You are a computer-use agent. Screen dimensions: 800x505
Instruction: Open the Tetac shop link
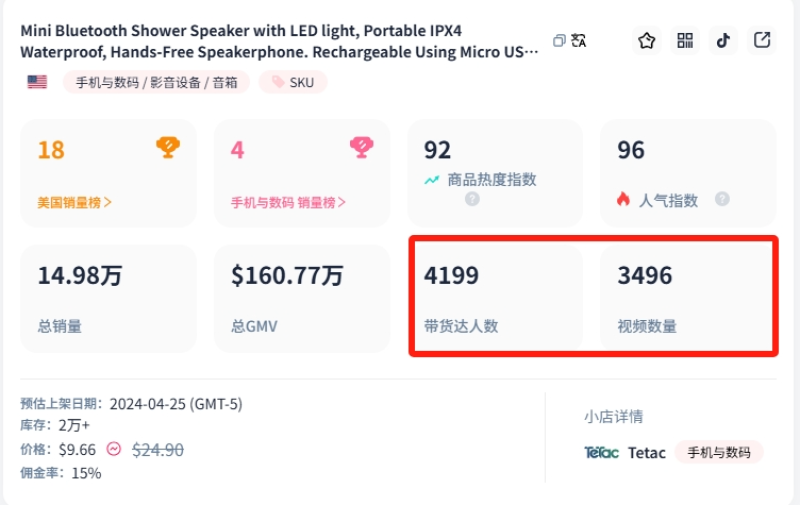(646, 452)
